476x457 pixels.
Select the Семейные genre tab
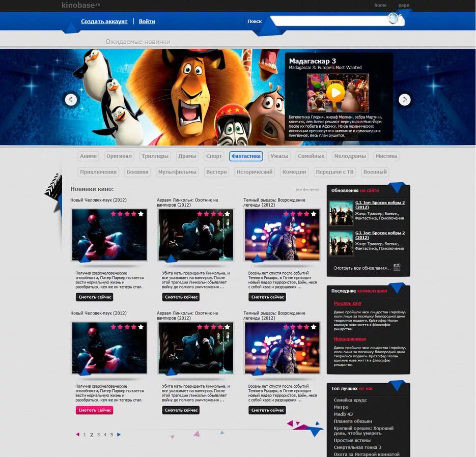311,156
